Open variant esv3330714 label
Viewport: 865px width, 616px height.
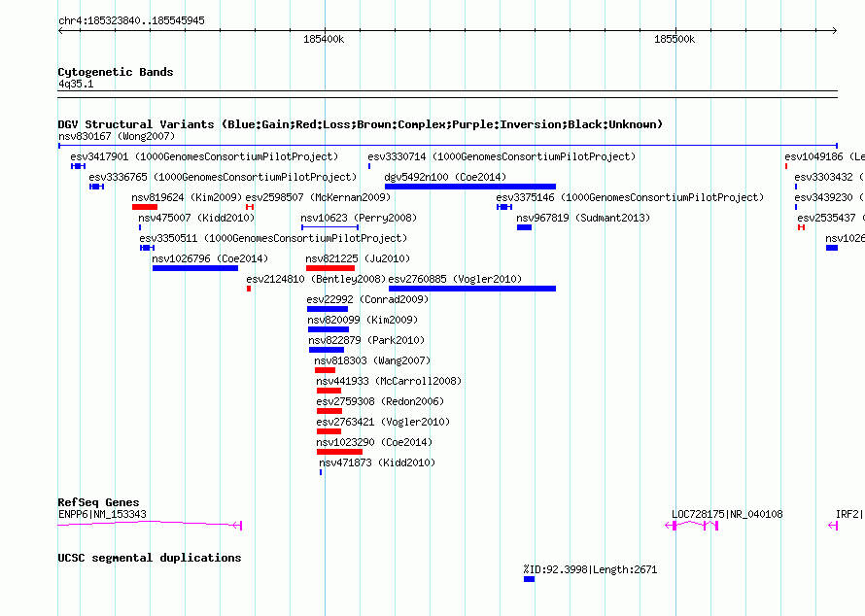(x=502, y=156)
